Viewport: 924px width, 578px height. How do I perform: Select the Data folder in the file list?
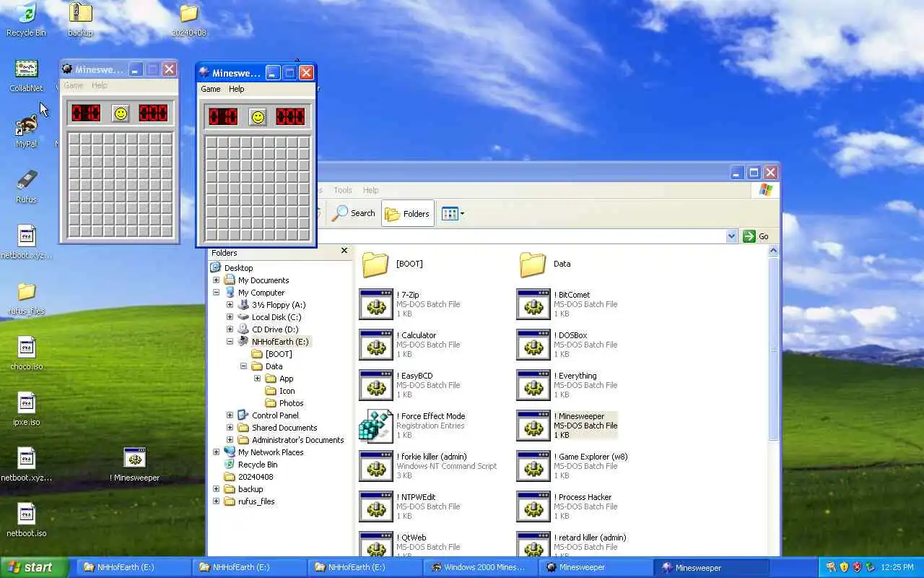[545, 264]
